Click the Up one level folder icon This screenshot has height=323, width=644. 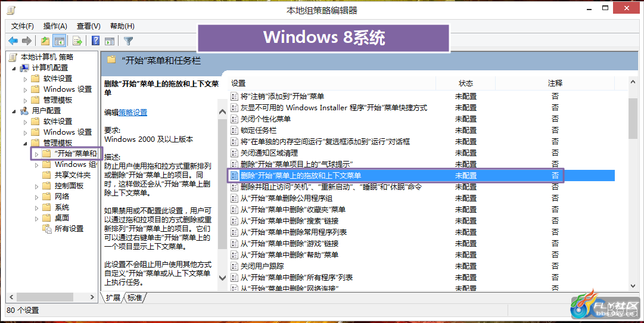tap(45, 41)
